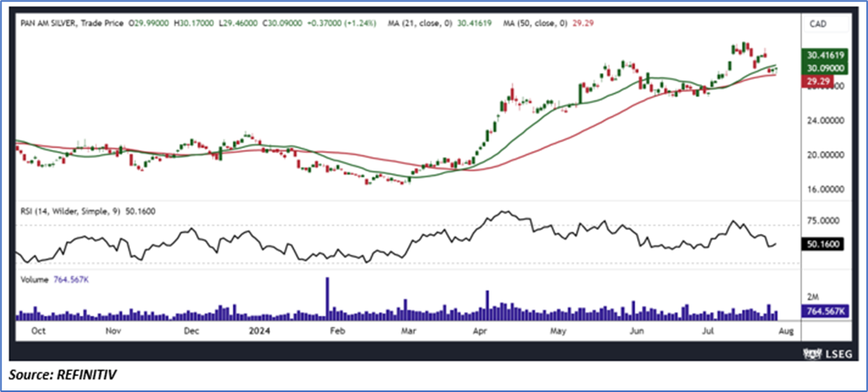
Task: Click the 30.09000 last price axis tag
Action: click(x=825, y=68)
